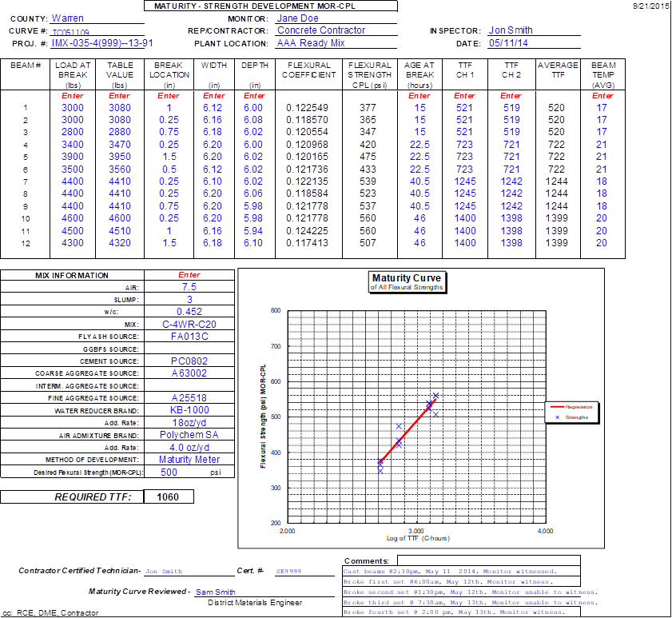
Task: Click the w/c ratio cell 0.452
Action: click(x=189, y=312)
